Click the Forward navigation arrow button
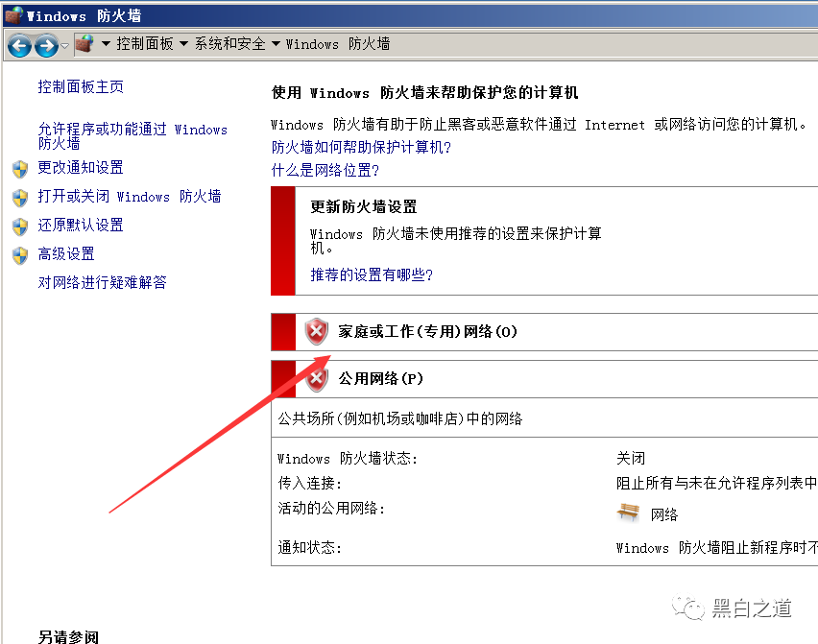The height and width of the screenshot is (644, 818). pyautogui.click(x=46, y=46)
